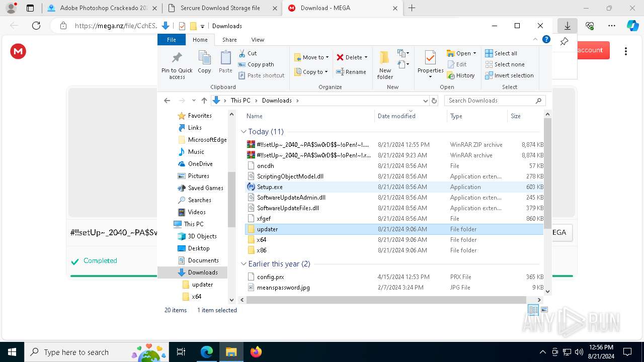Switch to details view layout icon
This screenshot has height=362, width=644.
(x=533, y=310)
